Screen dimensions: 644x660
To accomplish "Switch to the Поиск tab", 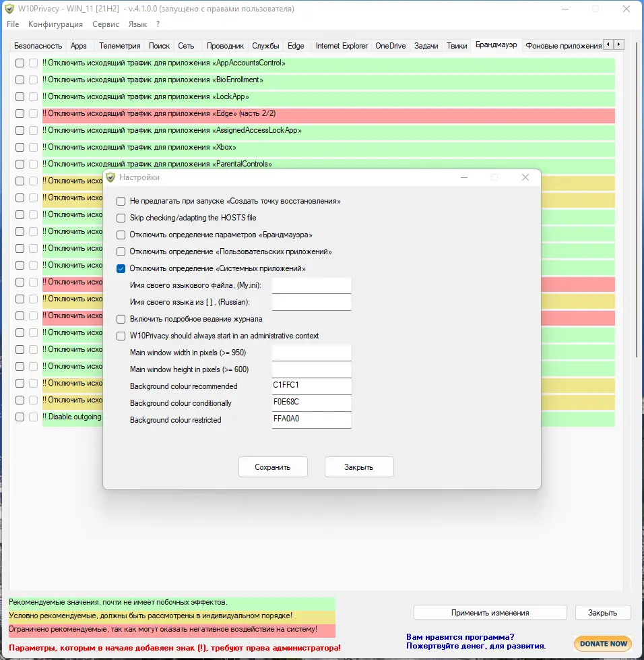I will coord(159,46).
